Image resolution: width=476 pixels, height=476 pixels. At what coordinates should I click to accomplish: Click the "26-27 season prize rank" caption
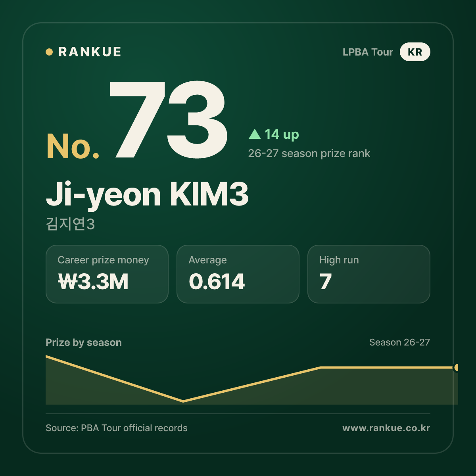(x=309, y=154)
